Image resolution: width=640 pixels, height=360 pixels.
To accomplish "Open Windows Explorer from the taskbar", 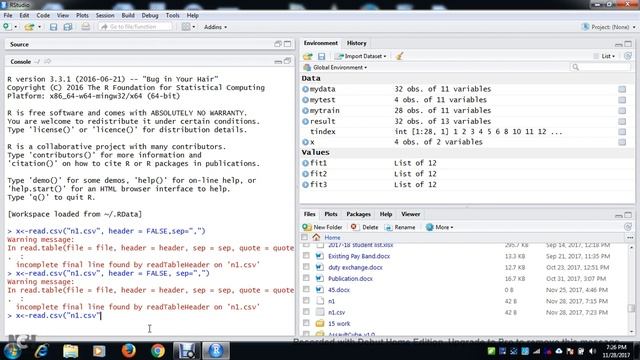I will coord(70,351).
